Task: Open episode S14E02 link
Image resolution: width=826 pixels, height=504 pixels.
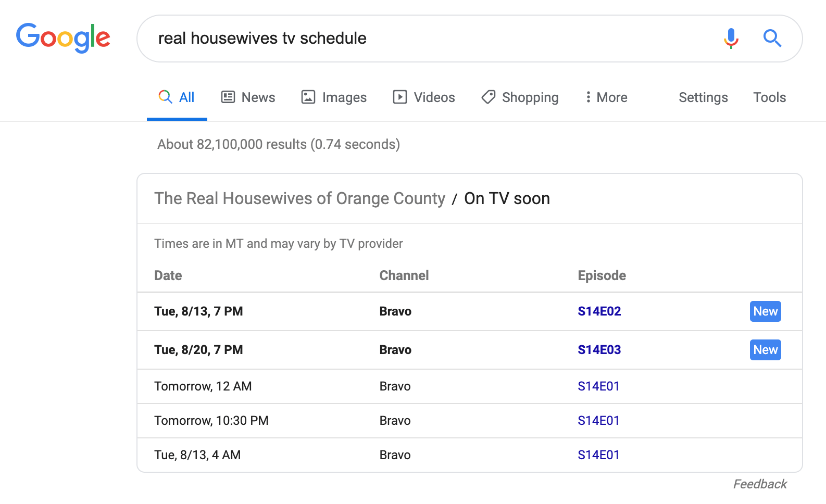Action: coord(599,311)
